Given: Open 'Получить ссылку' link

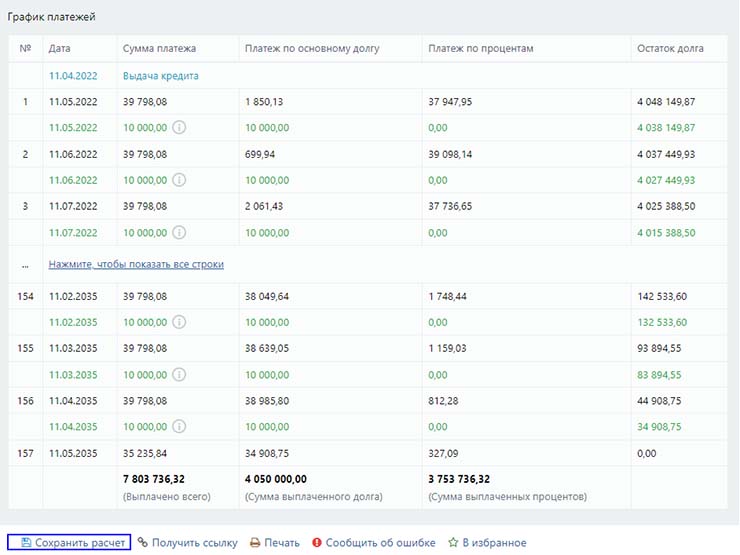Looking at the screenshot, I should (194, 543).
